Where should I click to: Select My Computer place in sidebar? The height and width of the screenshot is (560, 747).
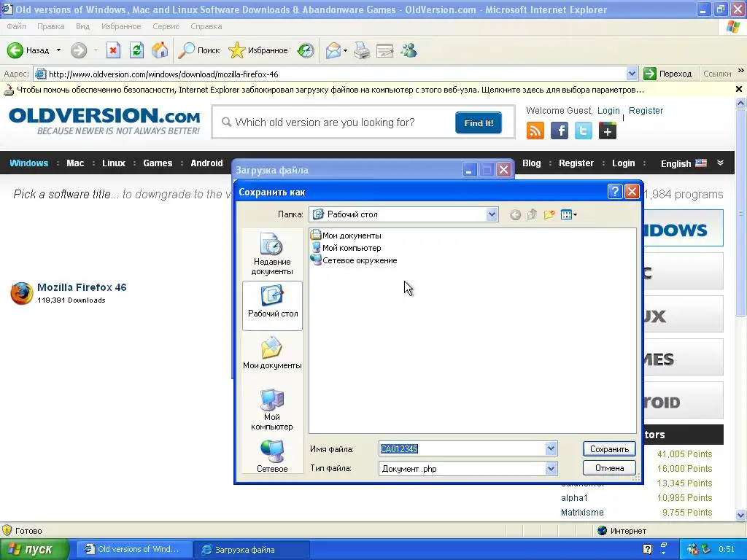click(x=272, y=410)
